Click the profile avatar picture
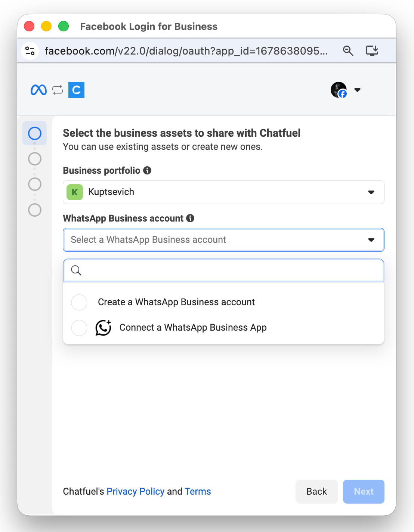 [339, 90]
